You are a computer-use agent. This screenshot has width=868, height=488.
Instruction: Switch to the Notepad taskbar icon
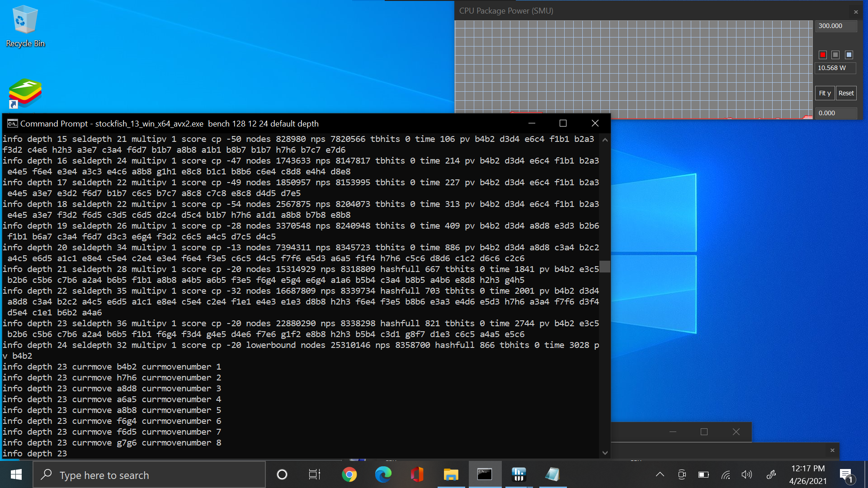tap(552, 474)
